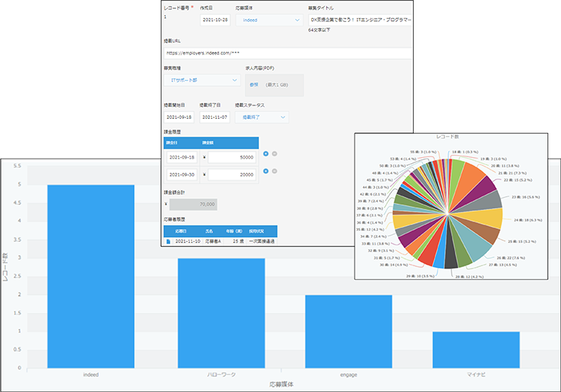Remove the 50000 billing history row
561x392 pixels.
pos(275,154)
